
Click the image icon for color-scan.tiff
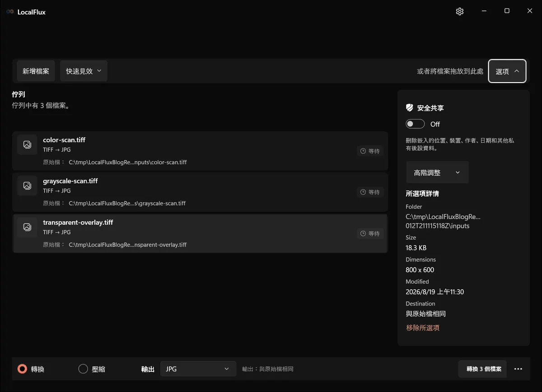click(27, 144)
